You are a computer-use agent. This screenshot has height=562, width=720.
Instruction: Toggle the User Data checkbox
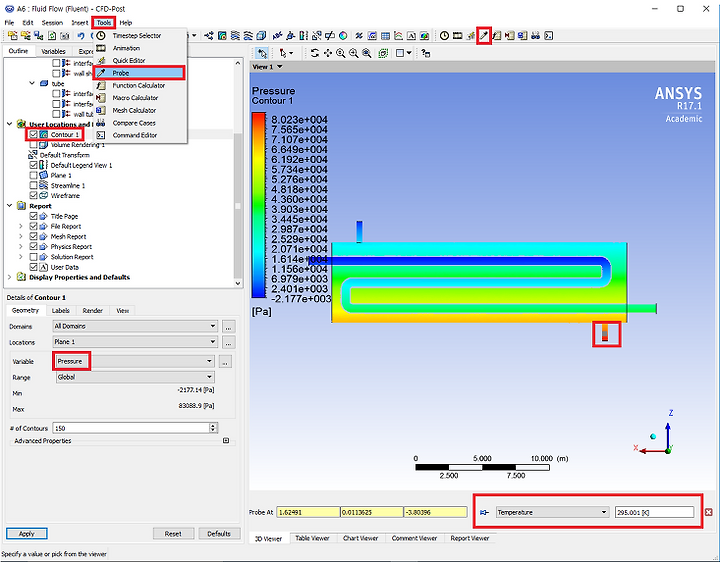[x=33, y=267]
